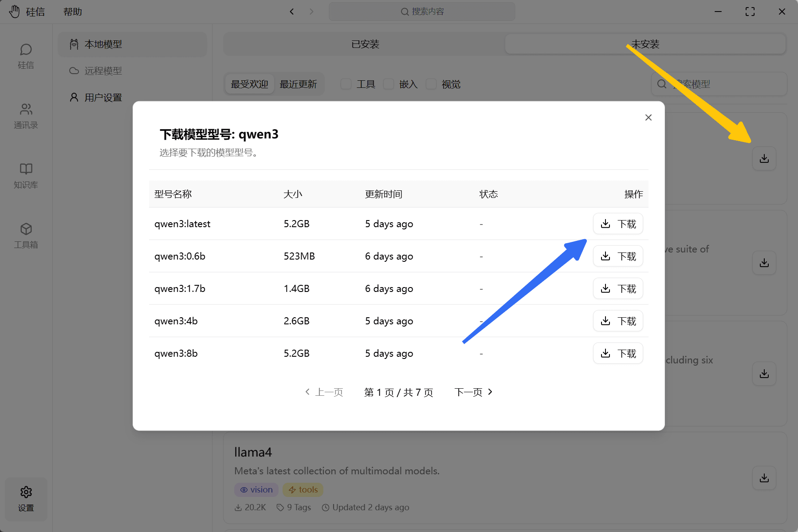Click the llama4 card download icon
The width and height of the screenshot is (798, 532).
(764, 478)
